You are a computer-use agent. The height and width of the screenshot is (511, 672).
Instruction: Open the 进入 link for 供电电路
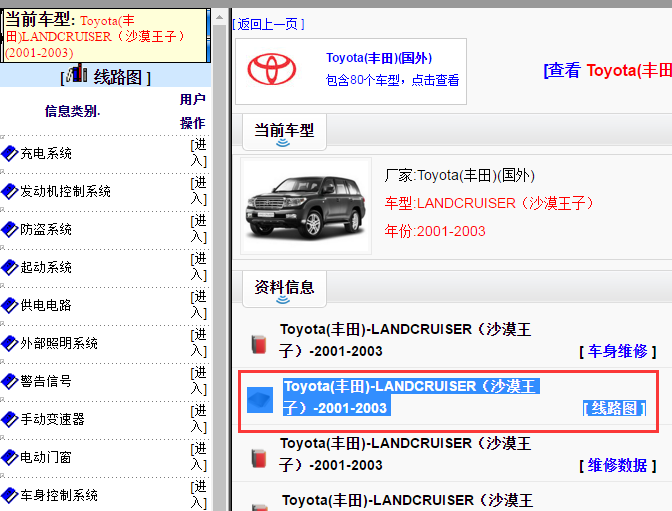(x=198, y=305)
